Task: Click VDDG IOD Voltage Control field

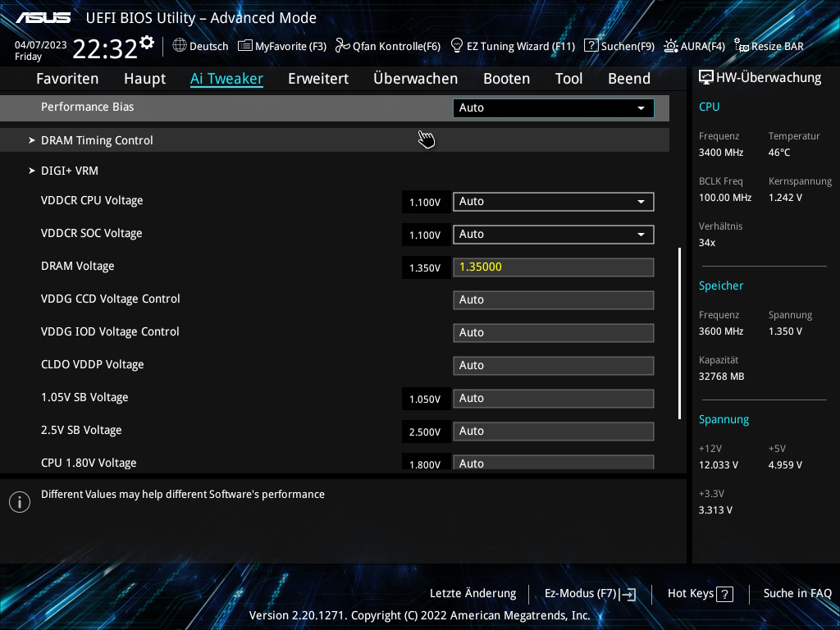Action: pos(554,333)
